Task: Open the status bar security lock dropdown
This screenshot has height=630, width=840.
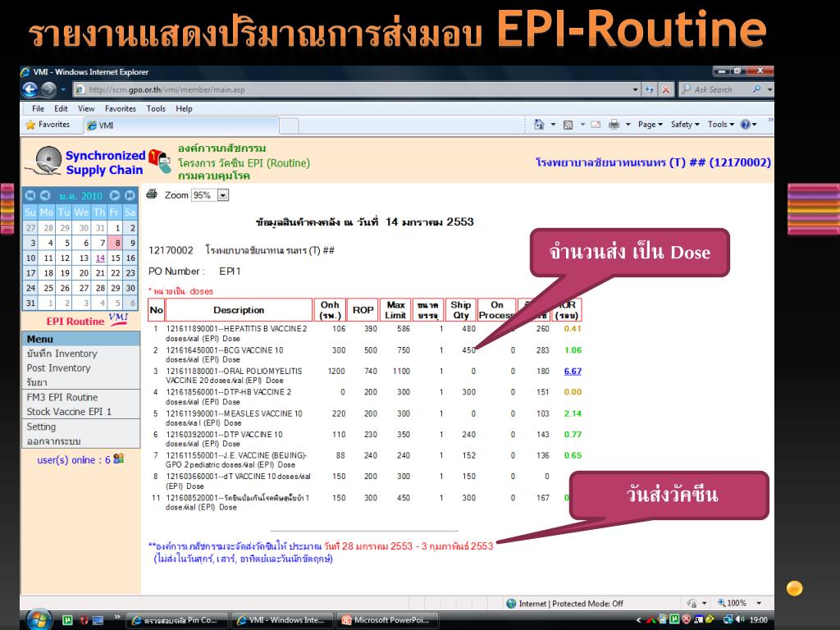Action: (704, 603)
